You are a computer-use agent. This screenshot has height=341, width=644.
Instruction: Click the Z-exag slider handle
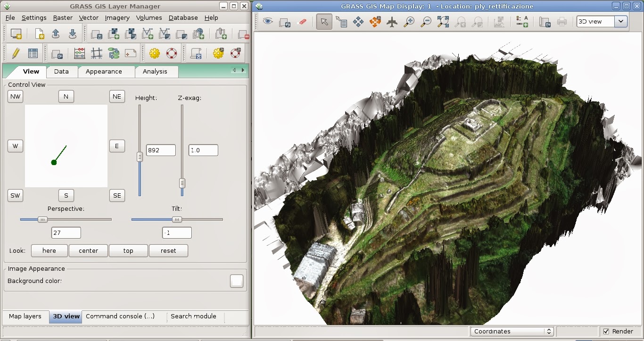pos(182,183)
